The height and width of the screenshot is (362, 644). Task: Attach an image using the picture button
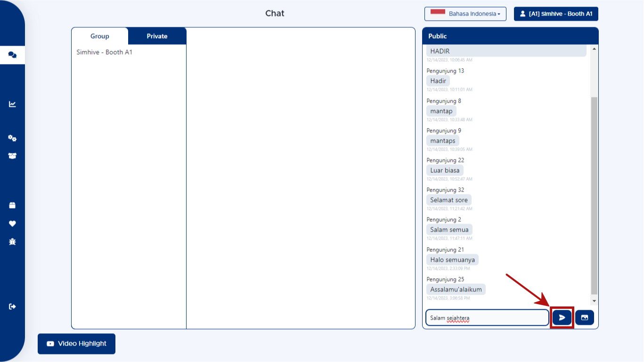(x=585, y=318)
